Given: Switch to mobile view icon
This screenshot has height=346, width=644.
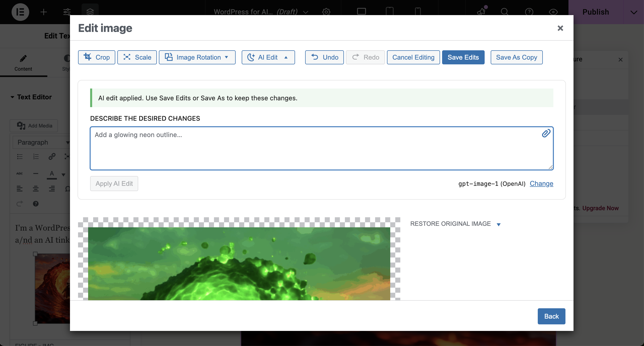Looking at the screenshot, I should click(x=418, y=12).
